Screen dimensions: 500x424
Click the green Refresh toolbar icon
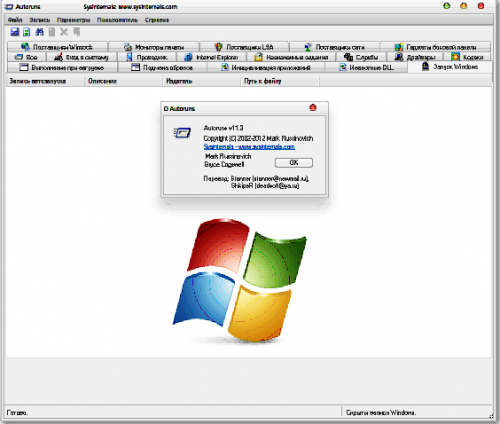tap(27, 32)
